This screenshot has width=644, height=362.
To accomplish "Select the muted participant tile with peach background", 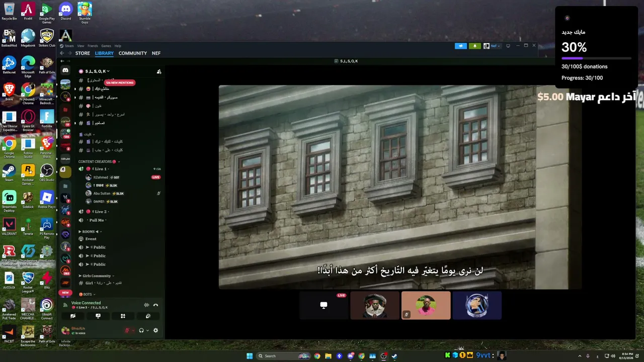I will click(x=426, y=305).
